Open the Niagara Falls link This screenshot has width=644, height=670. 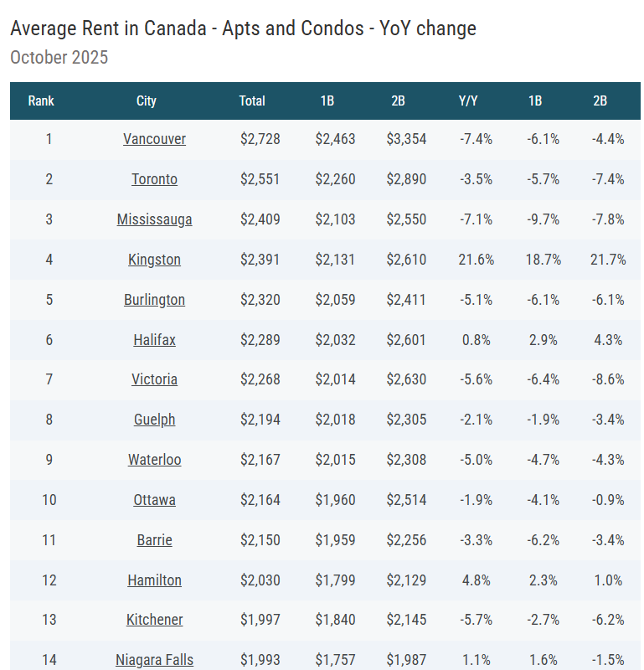[x=154, y=660]
